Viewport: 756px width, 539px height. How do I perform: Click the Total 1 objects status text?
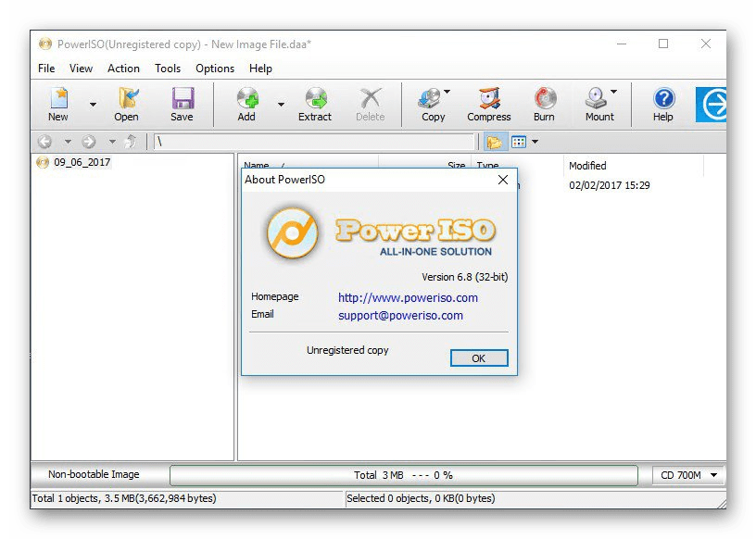(x=124, y=498)
